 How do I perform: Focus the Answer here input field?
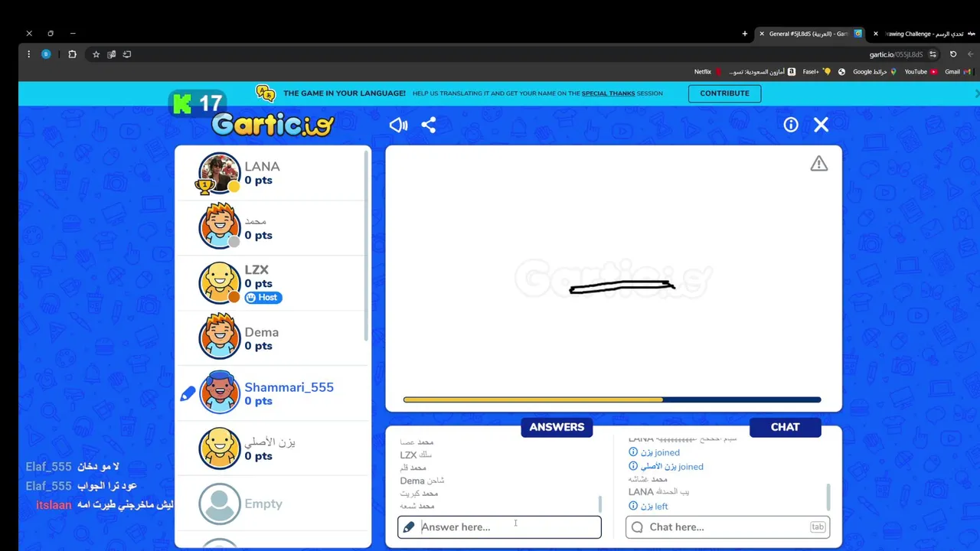499,527
